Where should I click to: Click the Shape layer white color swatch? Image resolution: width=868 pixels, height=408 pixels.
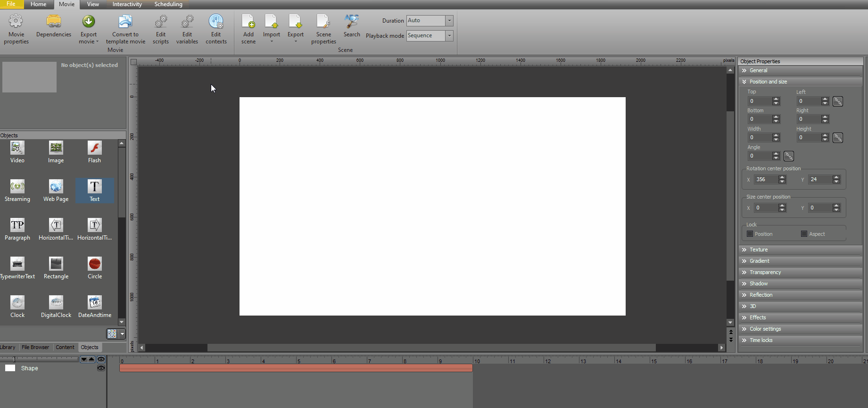coord(10,368)
